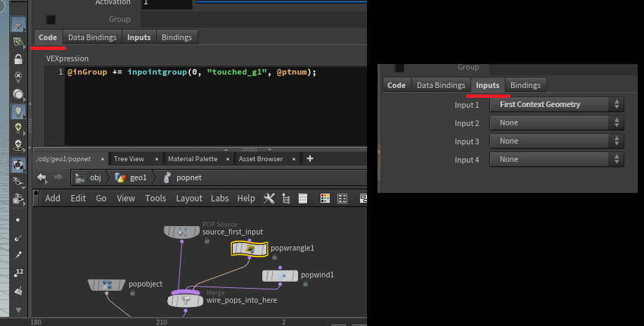Screen dimensions: 644x326
Task: Close the Material Palette pane tab
Action: 228,159
